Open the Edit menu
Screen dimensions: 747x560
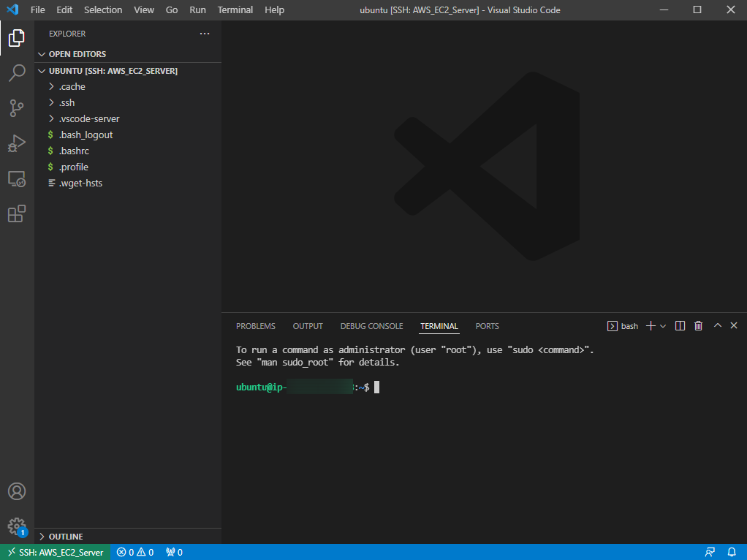point(64,10)
